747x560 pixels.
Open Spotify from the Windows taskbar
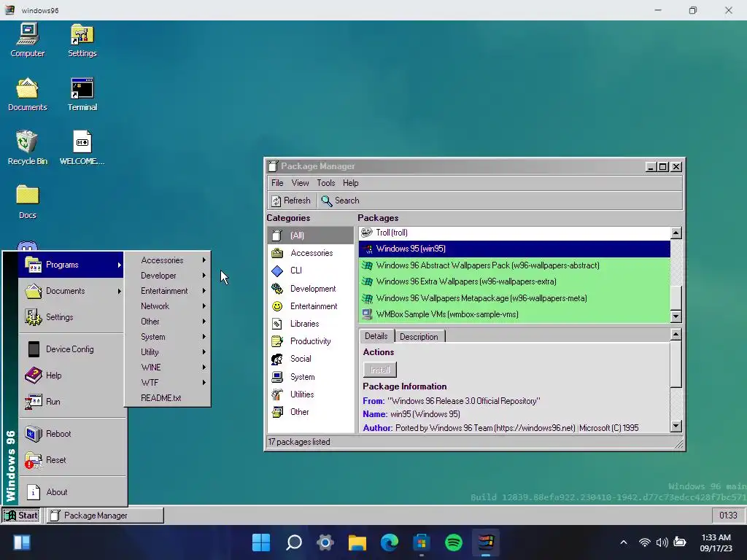pos(454,542)
